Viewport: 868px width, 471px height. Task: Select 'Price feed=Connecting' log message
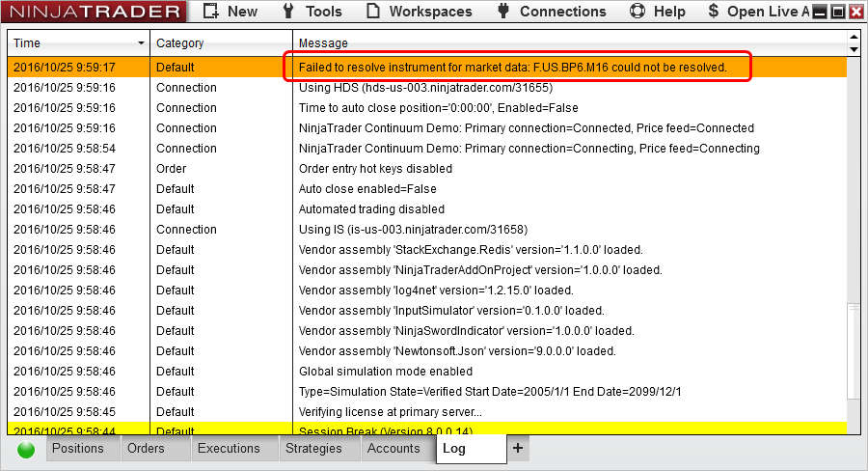click(x=529, y=149)
